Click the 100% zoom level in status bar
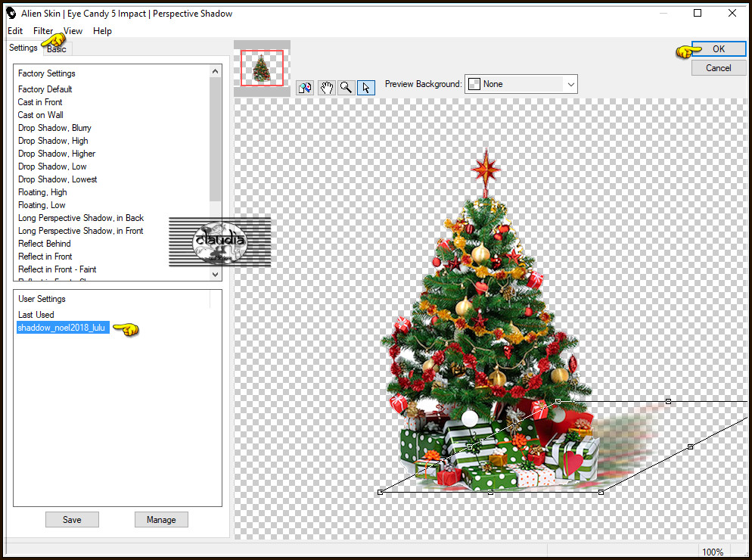Image resolution: width=752 pixels, height=560 pixels. (x=713, y=552)
